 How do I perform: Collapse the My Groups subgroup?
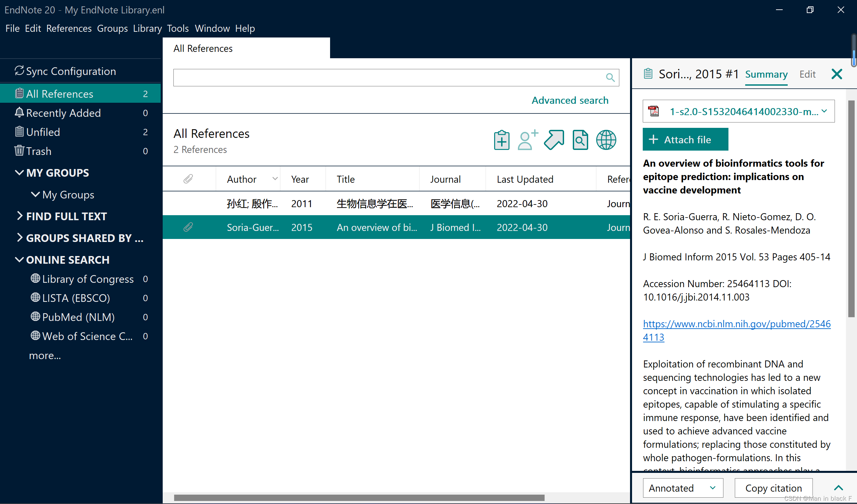pos(35,194)
